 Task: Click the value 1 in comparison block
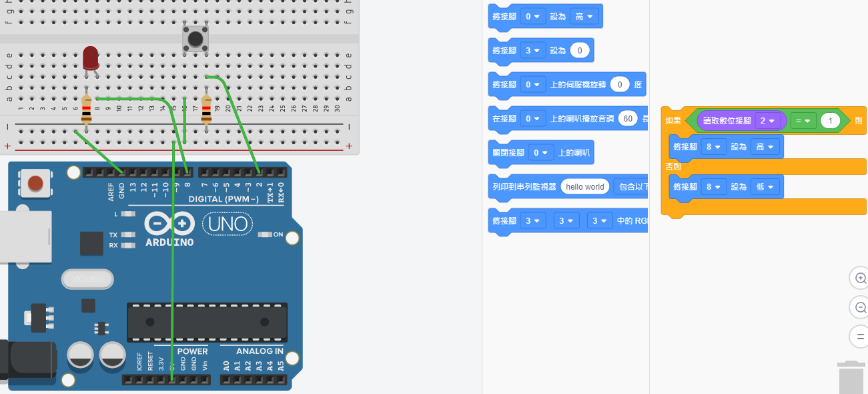(830, 121)
